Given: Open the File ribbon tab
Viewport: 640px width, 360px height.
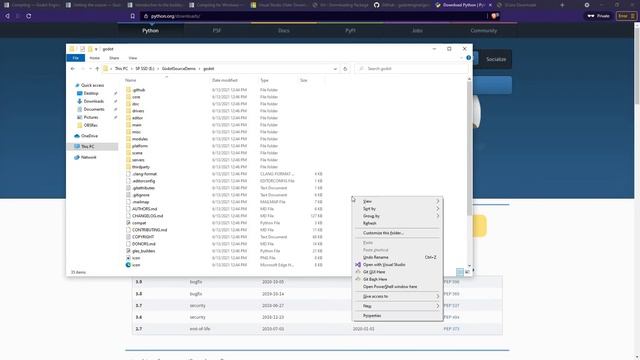Looking at the screenshot, I should pyautogui.click(x=76, y=58).
